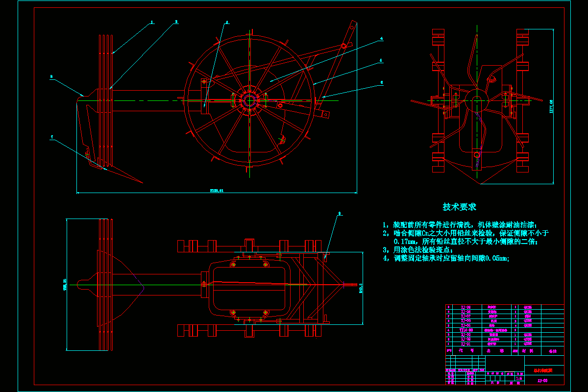Click callout number 2 in the side view
Screen dimensions: 588x392
tap(176, 22)
